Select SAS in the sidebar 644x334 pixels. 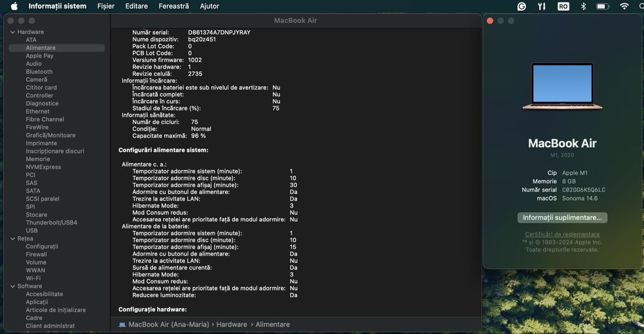coord(32,183)
